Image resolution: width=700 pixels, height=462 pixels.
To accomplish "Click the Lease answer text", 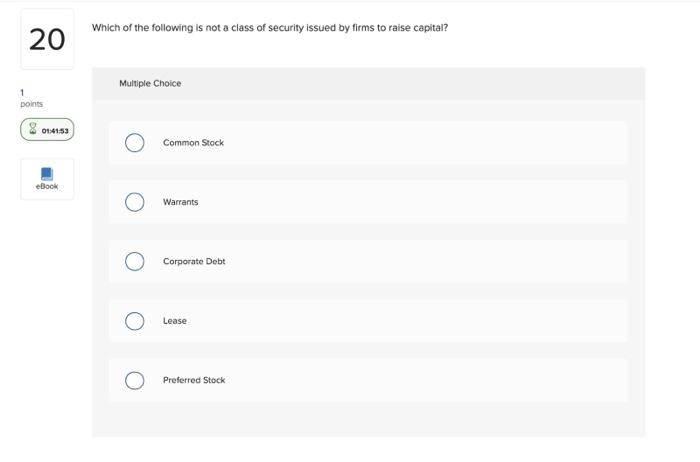I will tap(175, 321).
